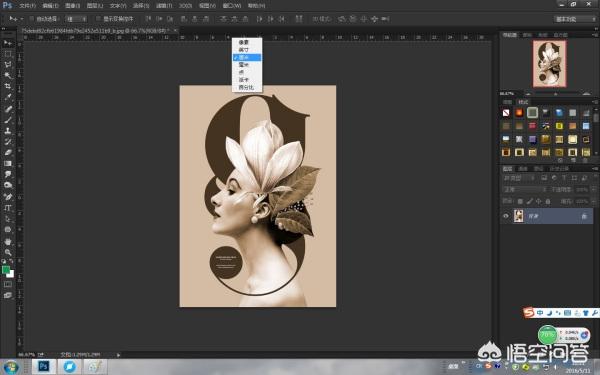This screenshot has height=375, width=600.
Task: Select the Crop tool
Action: click(8, 86)
